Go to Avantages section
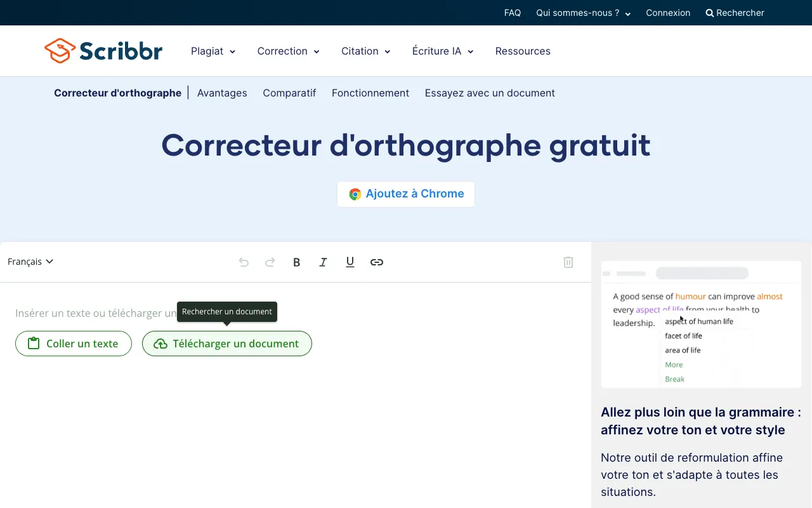This screenshot has height=508, width=812. tap(222, 93)
